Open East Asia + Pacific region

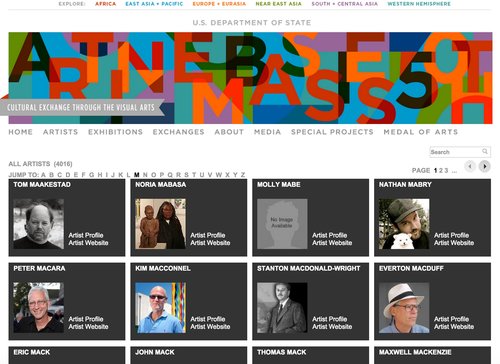[x=154, y=4]
